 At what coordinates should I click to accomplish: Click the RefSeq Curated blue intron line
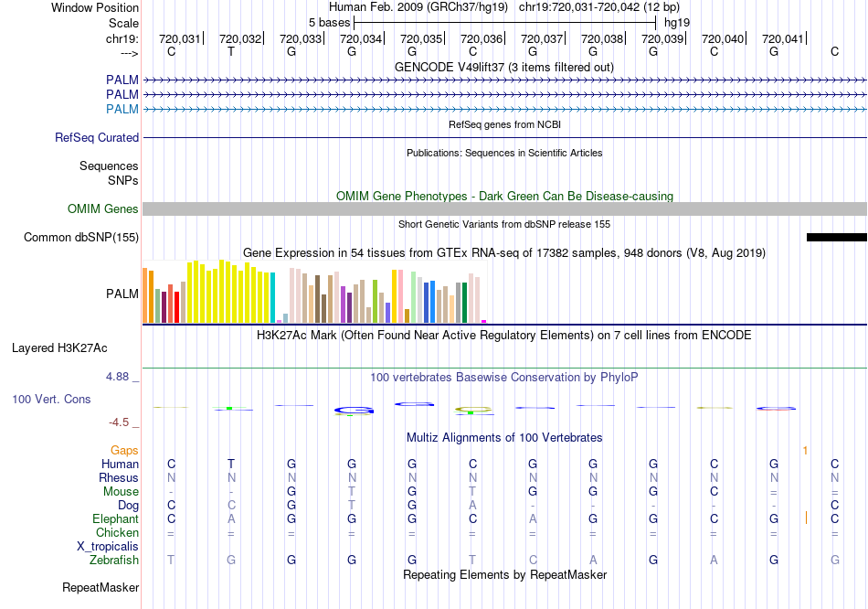click(x=504, y=137)
